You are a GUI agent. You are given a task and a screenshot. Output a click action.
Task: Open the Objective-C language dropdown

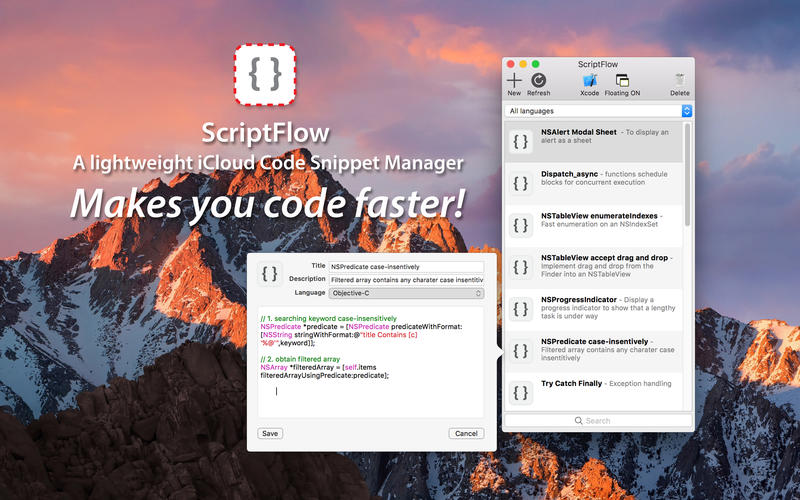[406, 293]
